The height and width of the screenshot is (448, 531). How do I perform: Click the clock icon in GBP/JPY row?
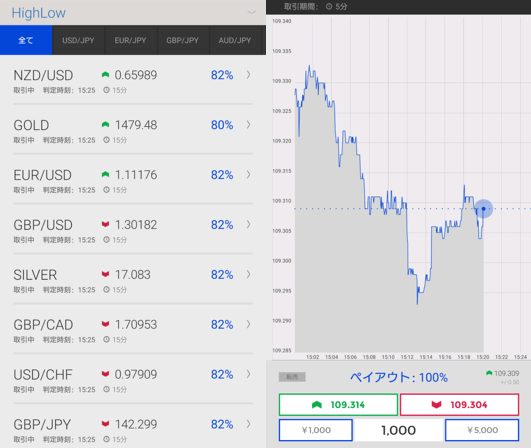[106, 439]
